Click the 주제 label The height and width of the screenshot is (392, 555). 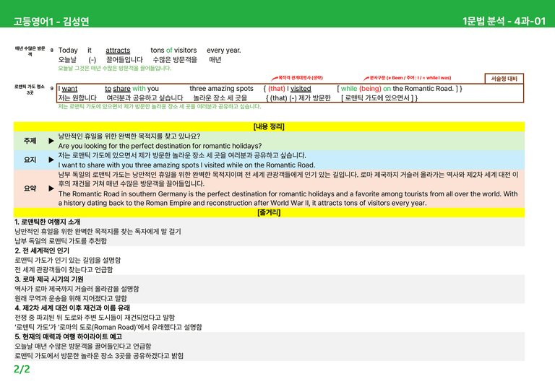[x=30, y=141]
